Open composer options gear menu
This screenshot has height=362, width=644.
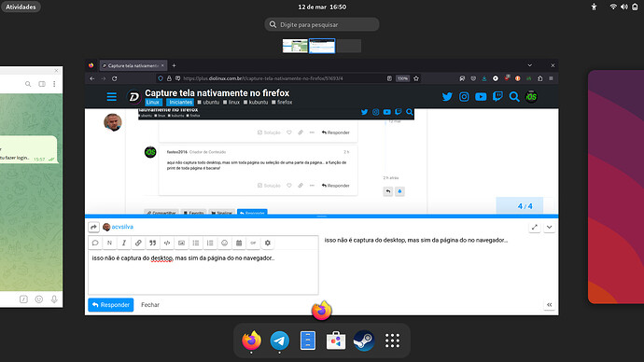(x=267, y=243)
